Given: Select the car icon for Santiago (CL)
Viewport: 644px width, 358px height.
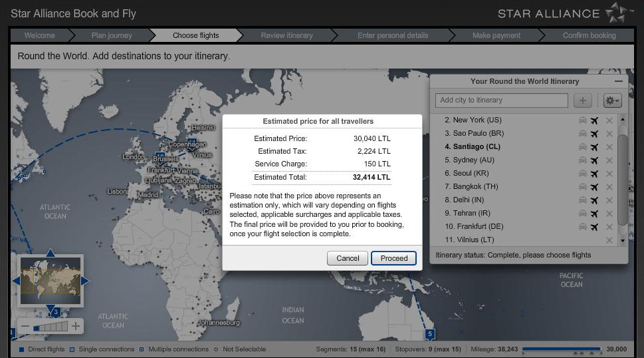Looking at the screenshot, I should click(582, 147).
